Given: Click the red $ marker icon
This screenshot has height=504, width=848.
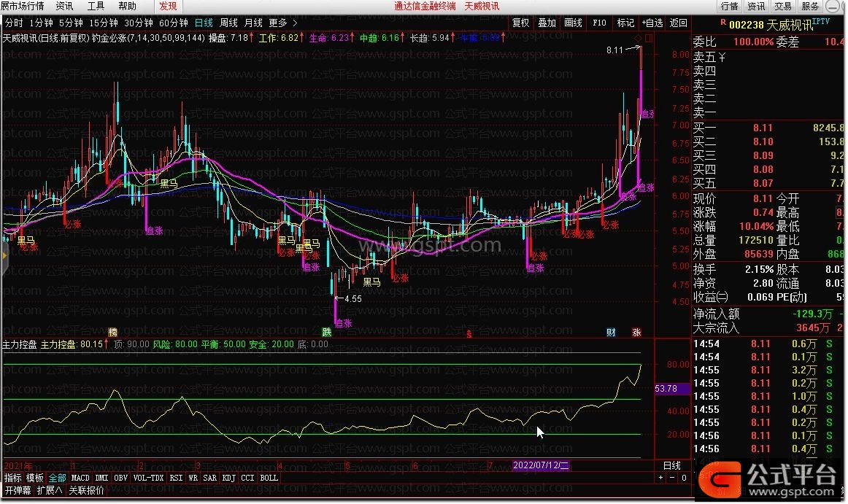Looking at the screenshot, I should (x=469, y=333).
